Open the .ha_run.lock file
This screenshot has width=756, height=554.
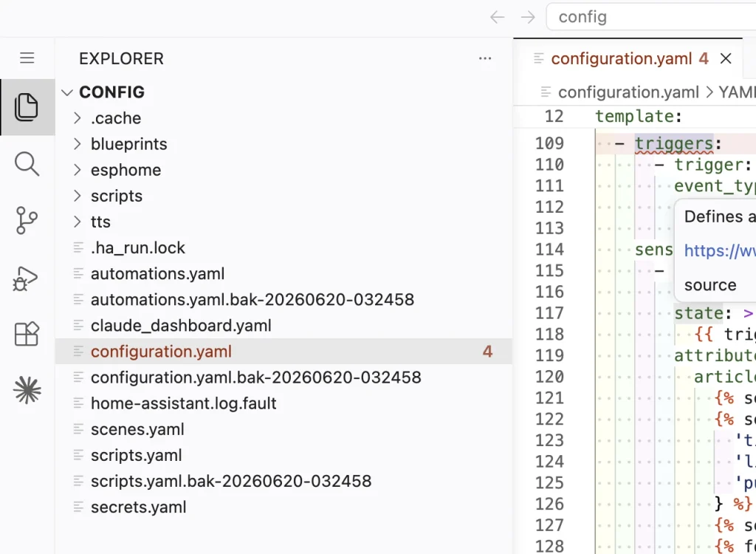(x=283, y=247)
